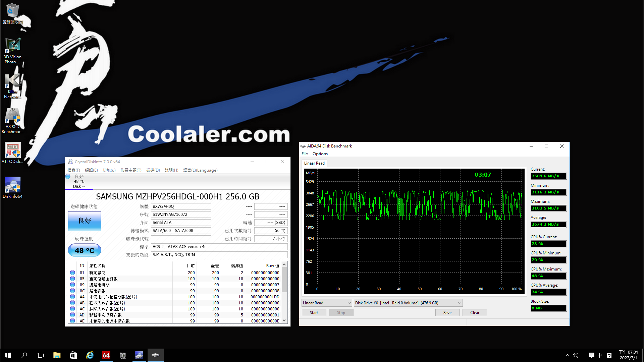The width and height of the screenshot is (644, 362).
Task: Open the Action Center notifications icon
Action: [x=591, y=355]
